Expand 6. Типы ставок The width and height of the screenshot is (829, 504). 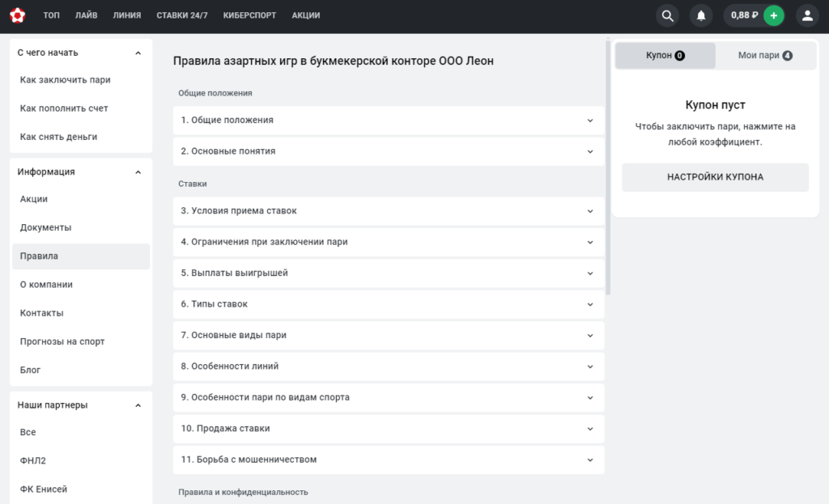pyautogui.click(x=389, y=304)
